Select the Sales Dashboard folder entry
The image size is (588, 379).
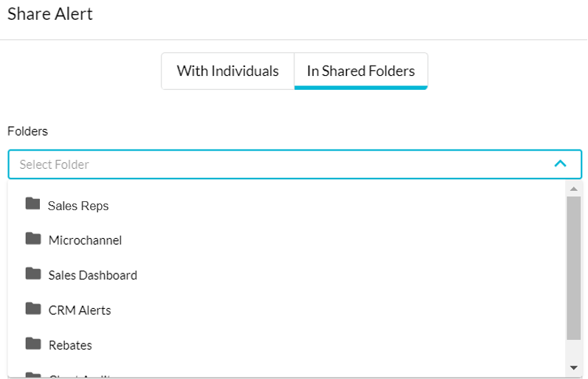(x=286, y=275)
